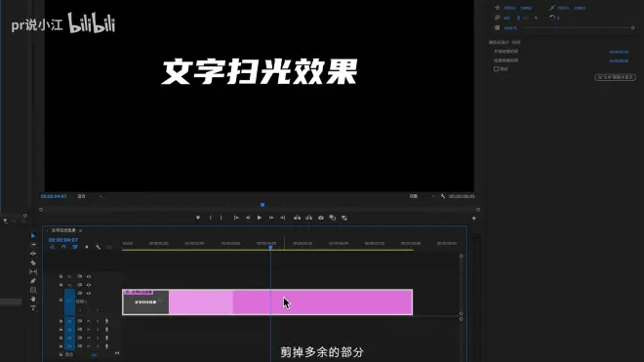Go to Out point
Screen dimensions: 644x362
[283, 218]
